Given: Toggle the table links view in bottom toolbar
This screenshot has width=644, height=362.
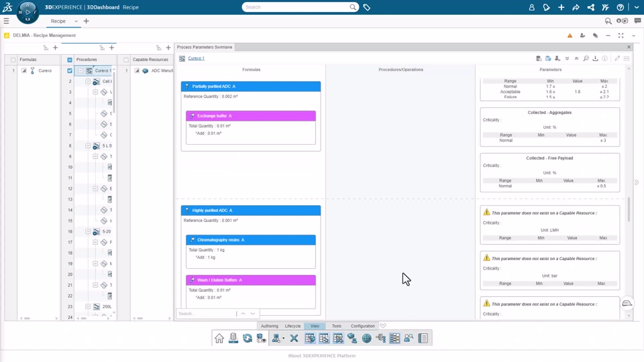Looking at the screenshot, I should (324, 338).
